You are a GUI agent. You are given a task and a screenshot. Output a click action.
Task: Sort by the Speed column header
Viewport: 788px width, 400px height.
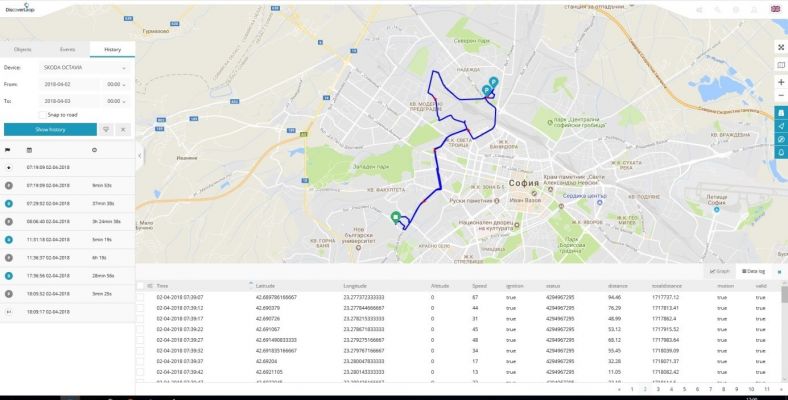pos(479,286)
